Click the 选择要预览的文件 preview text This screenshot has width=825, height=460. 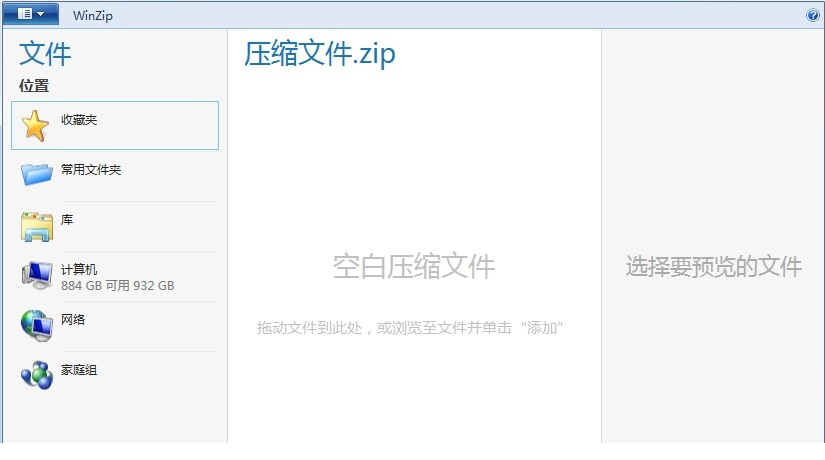click(x=714, y=266)
